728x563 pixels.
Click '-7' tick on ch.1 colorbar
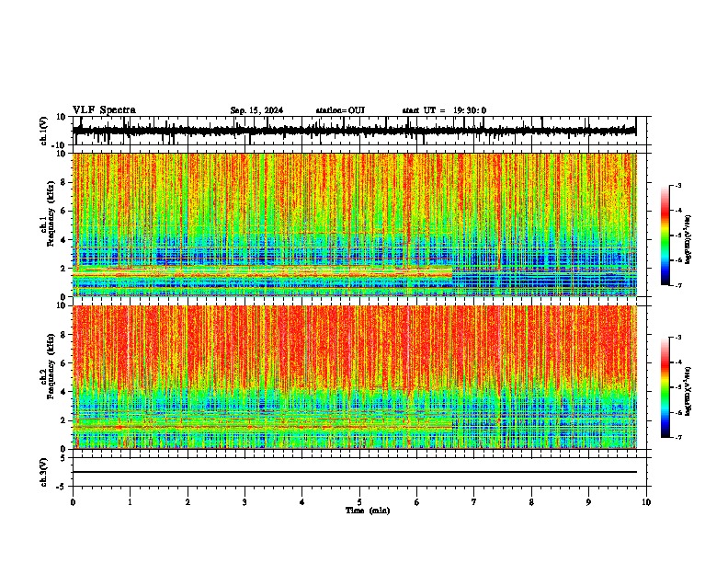pos(677,285)
